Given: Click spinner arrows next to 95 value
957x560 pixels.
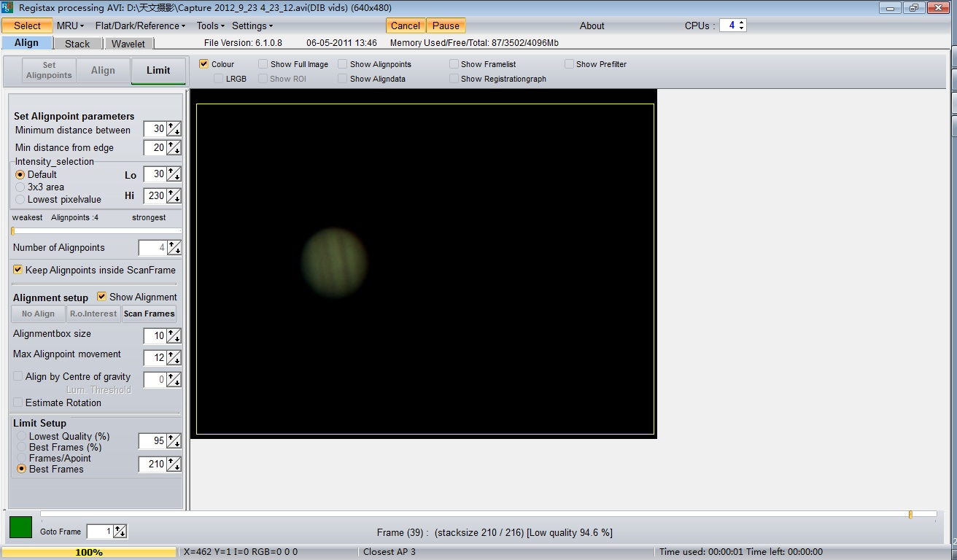Looking at the screenshot, I should click(x=174, y=441).
